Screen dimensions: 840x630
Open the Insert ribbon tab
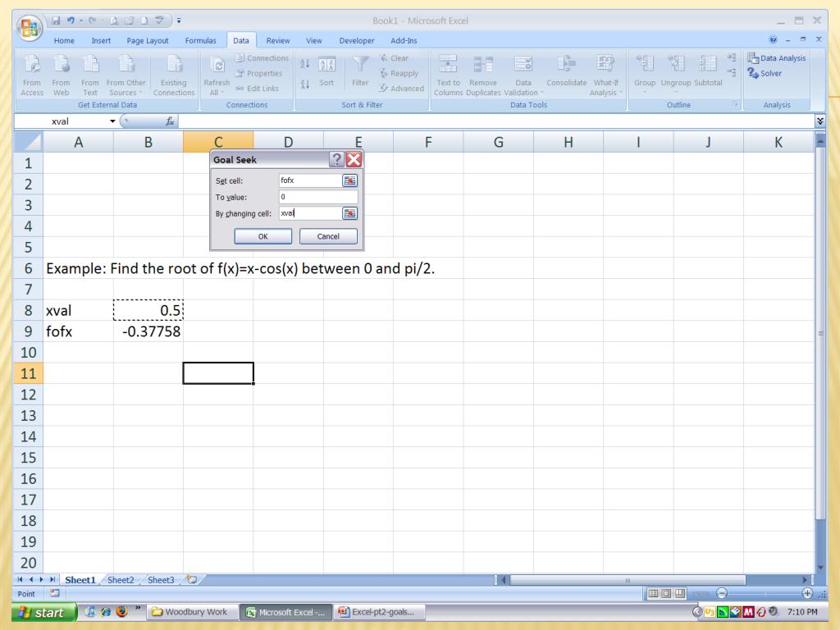[x=101, y=41]
